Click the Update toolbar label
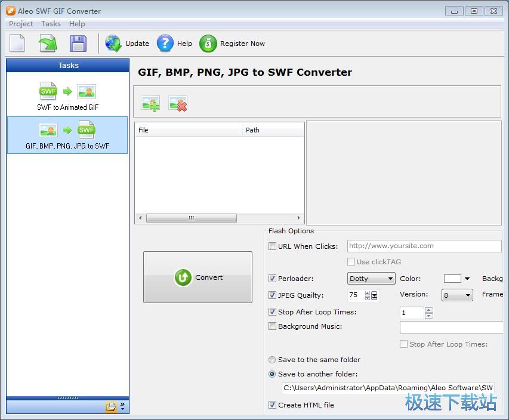 click(137, 44)
